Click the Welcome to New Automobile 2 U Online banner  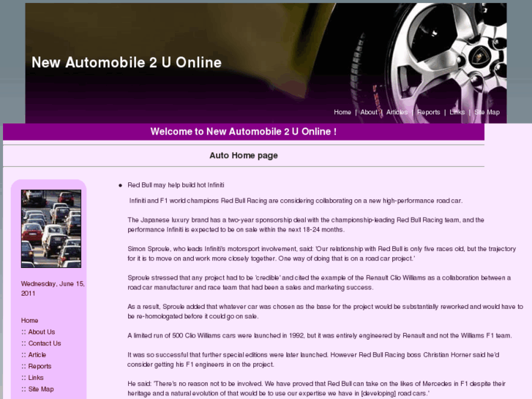pos(244,132)
